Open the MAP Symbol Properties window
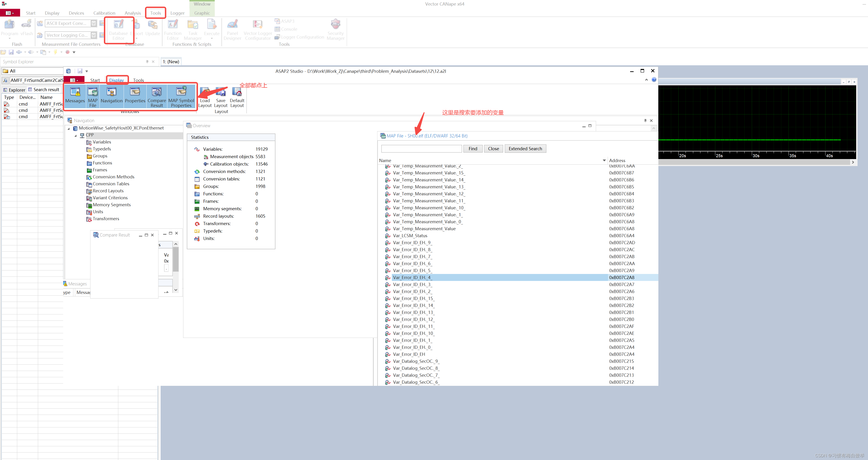The height and width of the screenshot is (460, 868). 181,96
